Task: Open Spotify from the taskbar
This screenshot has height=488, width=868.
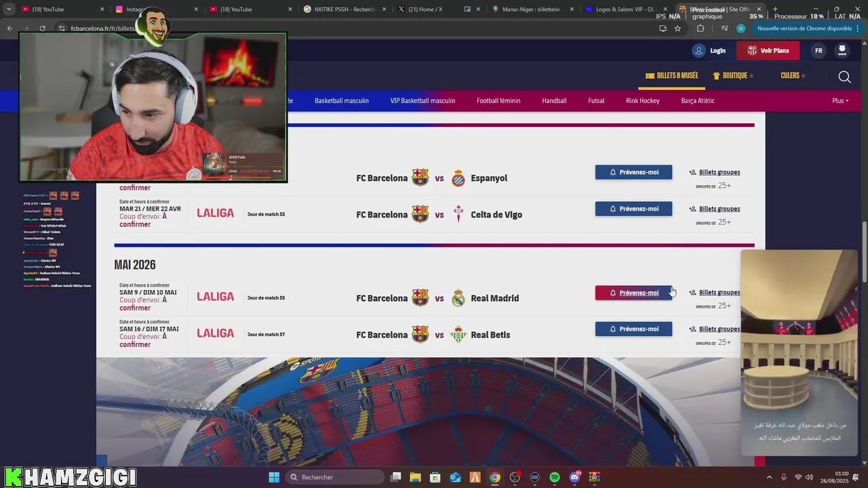Action: click(x=555, y=477)
